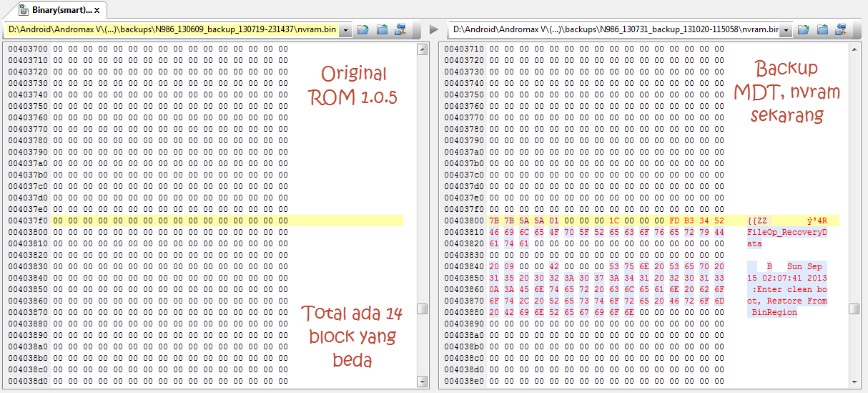868x393 pixels.
Task: Click the right pane's vertical scrollbar thumb
Action: 854,309
